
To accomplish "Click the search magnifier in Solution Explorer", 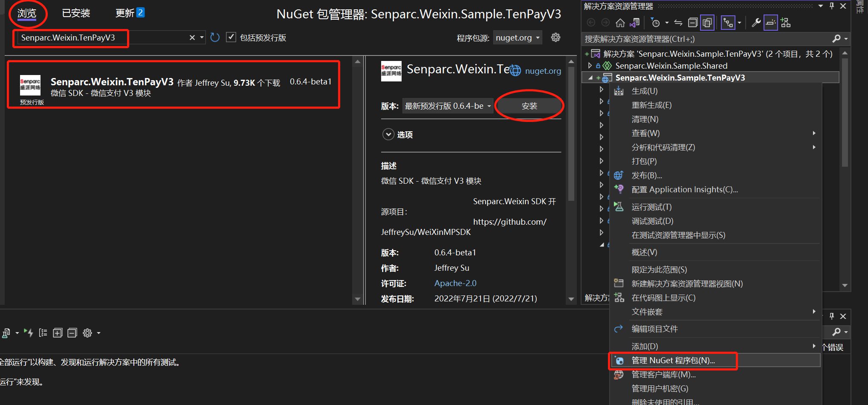I will [x=836, y=39].
